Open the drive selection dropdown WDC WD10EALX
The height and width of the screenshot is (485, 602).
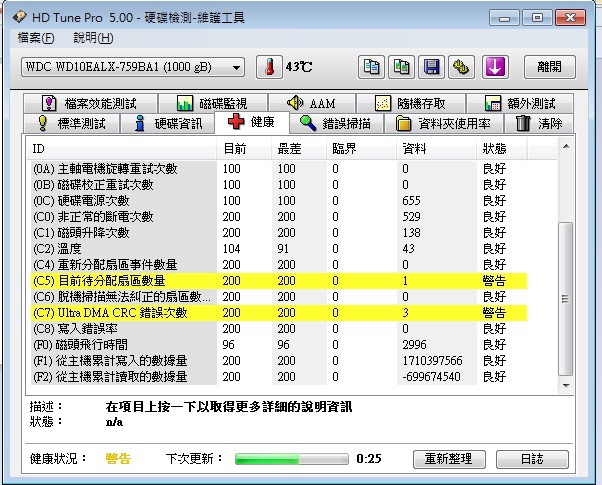tap(133, 67)
